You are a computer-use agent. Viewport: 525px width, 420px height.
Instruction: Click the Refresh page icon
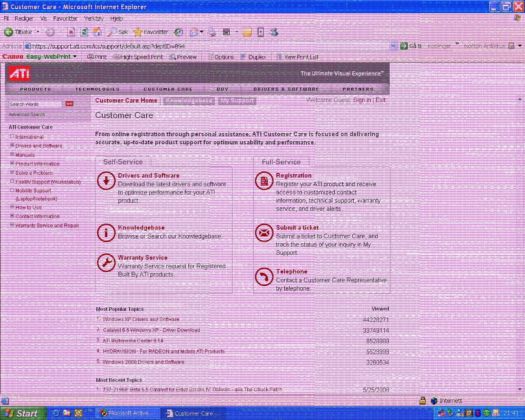84,32
